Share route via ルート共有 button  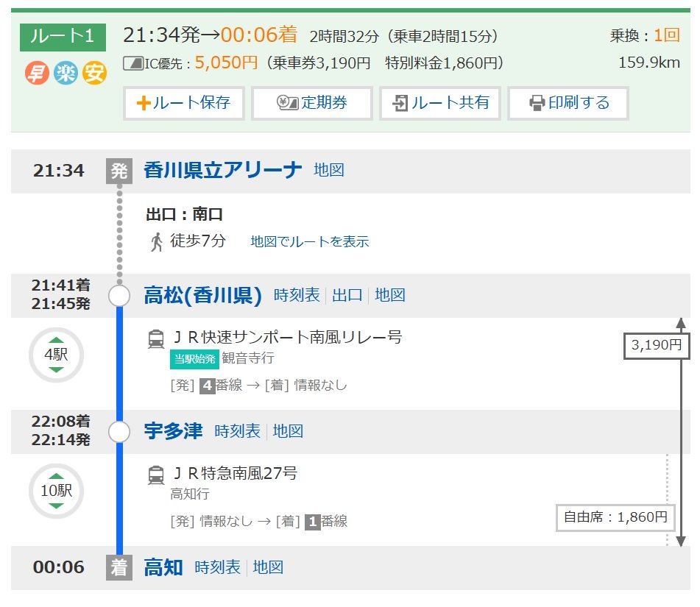pos(440,103)
